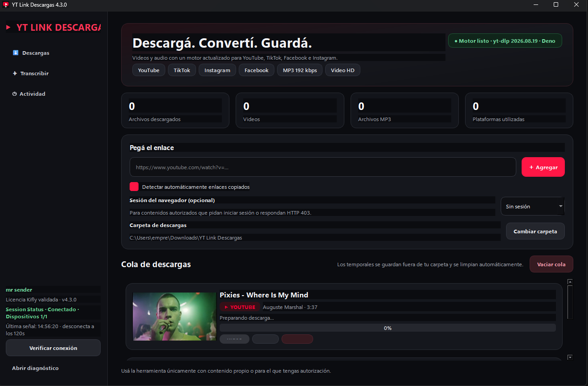Click the download queue scrollbar thumb
This screenshot has width=588, height=386.
tap(570, 302)
